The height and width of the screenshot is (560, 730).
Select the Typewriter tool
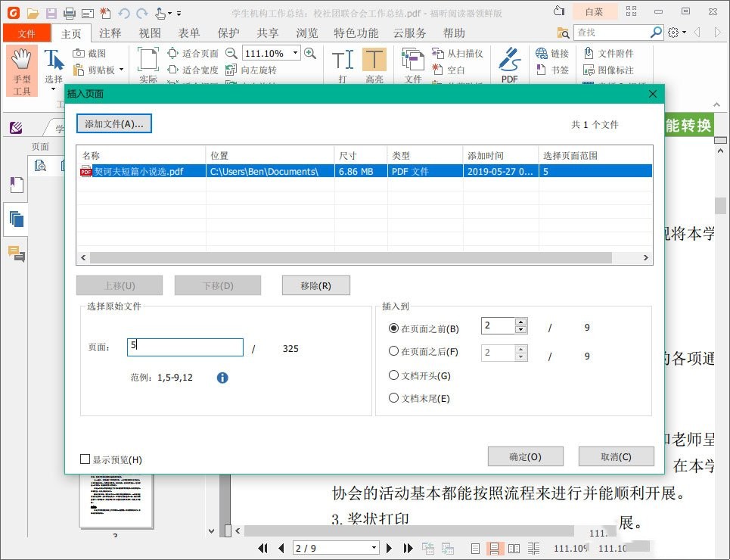coord(343,66)
